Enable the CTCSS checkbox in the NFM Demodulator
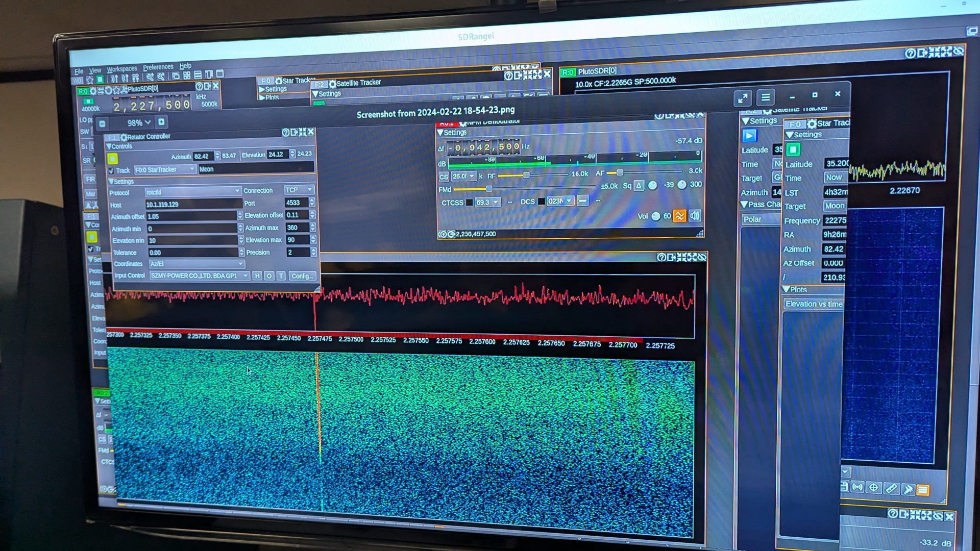Viewport: 980px width, 551px height. coord(468,202)
